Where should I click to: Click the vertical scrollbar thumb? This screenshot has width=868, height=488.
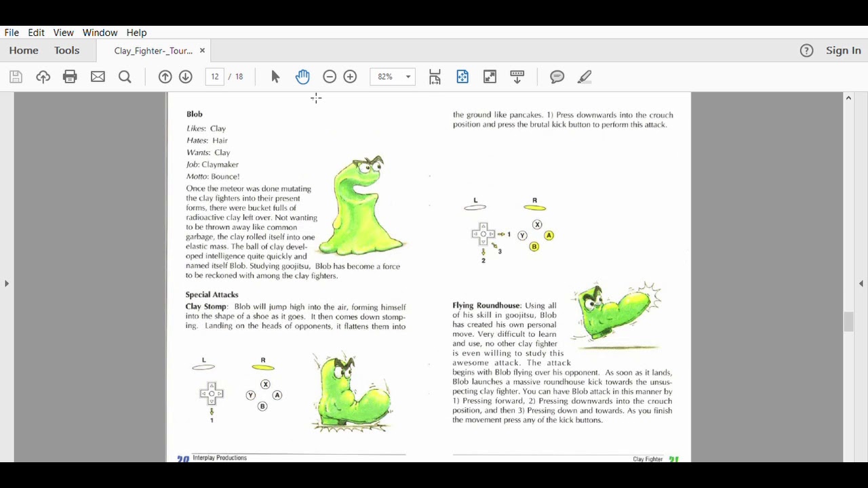(848, 321)
